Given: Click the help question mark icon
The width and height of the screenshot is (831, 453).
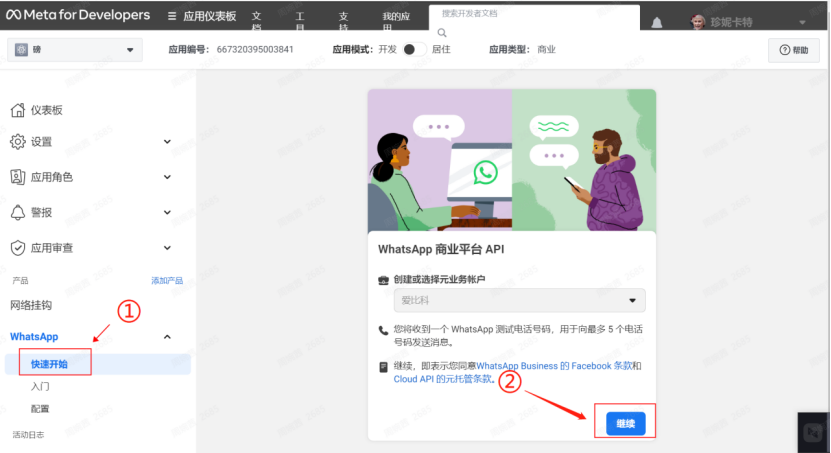Looking at the screenshot, I should click(785, 50).
